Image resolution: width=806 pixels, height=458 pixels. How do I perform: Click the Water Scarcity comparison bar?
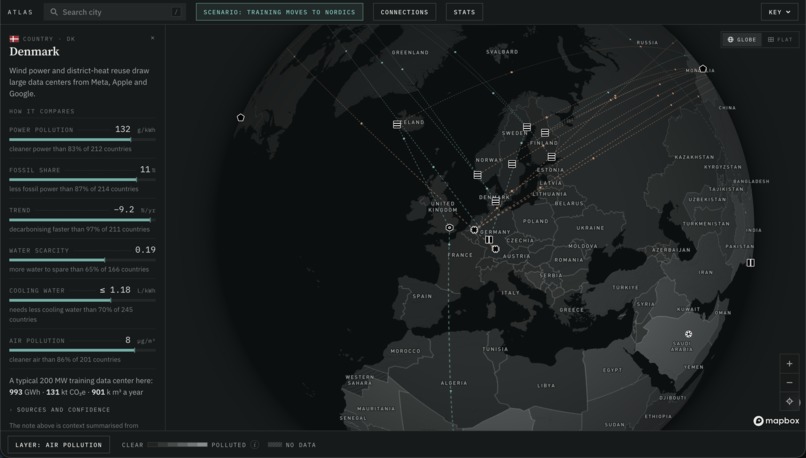click(82, 260)
